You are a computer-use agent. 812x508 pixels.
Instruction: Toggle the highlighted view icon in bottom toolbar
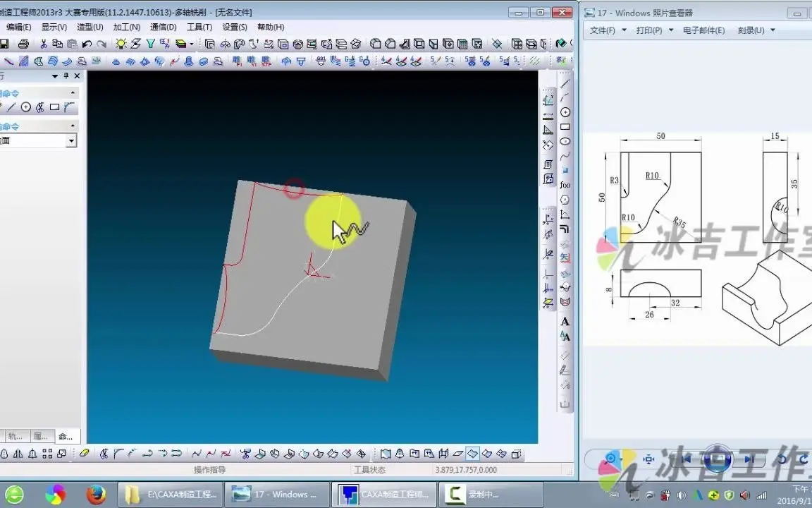472,454
